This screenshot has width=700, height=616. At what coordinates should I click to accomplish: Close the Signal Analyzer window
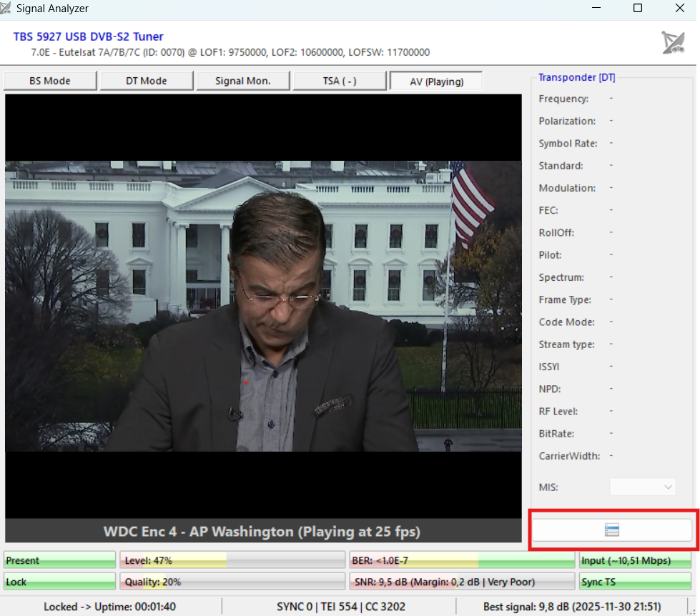pos(679,9)
